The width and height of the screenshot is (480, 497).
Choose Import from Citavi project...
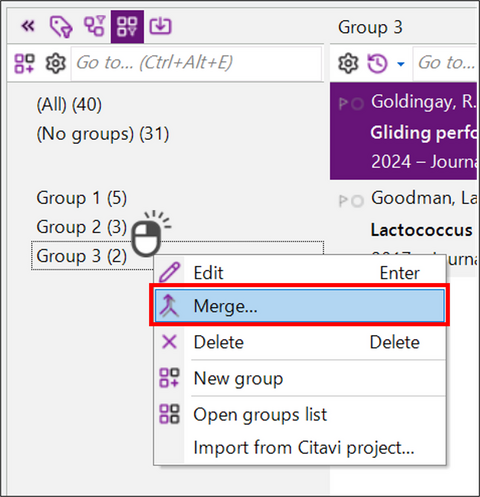click(299, 447)
